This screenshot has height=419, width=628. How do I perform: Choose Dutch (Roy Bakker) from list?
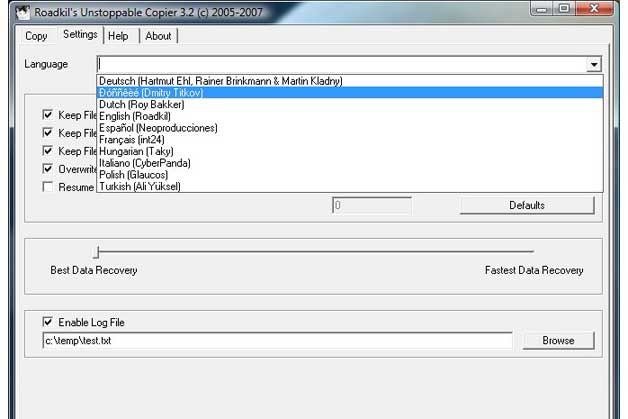pos(350,105)
